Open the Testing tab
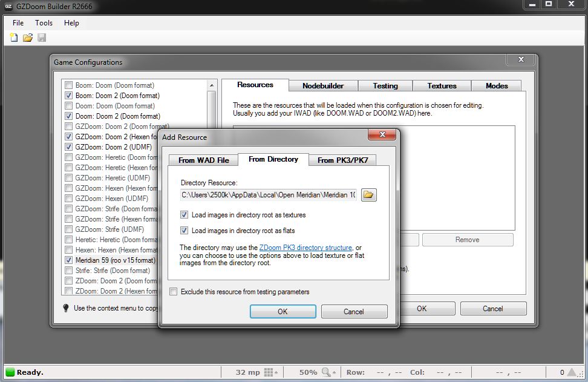This screenshot has height=382, width=588. coord(385,86)
